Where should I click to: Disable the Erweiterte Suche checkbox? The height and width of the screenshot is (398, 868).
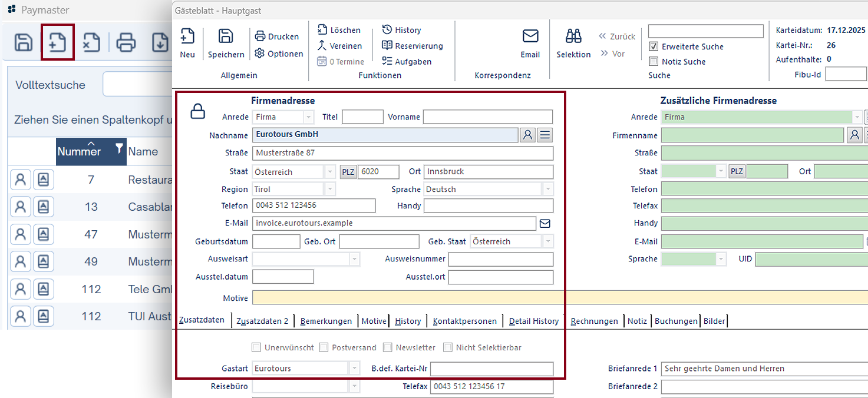click(x=654, y=47)
